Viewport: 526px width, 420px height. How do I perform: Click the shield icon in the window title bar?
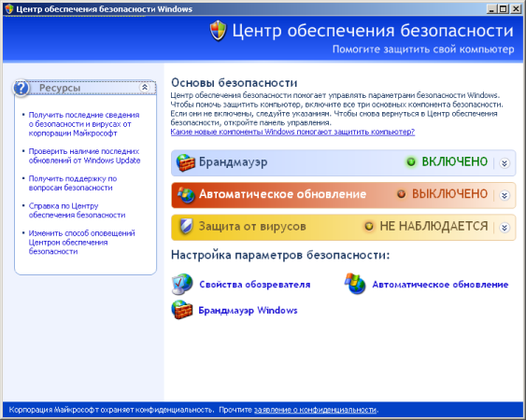9,8
